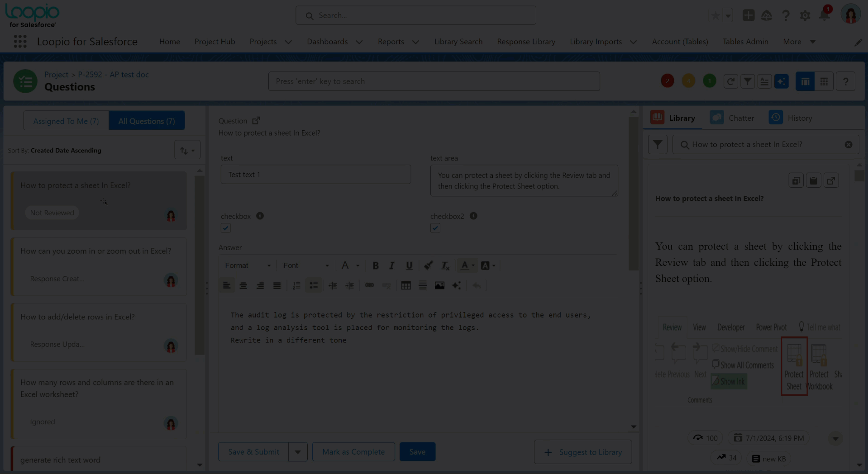Click Mark as Complete
This screenshot has width=868, height=474.
pos(353,452)
